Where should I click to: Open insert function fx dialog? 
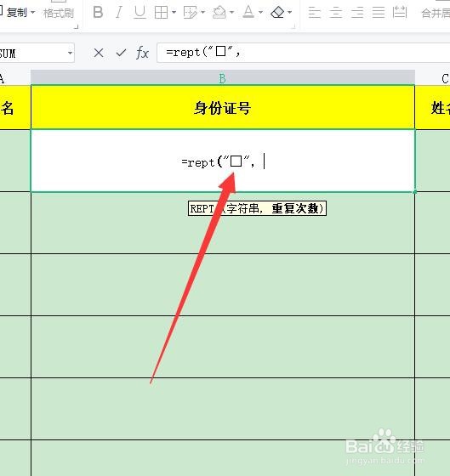pos(143,53)
